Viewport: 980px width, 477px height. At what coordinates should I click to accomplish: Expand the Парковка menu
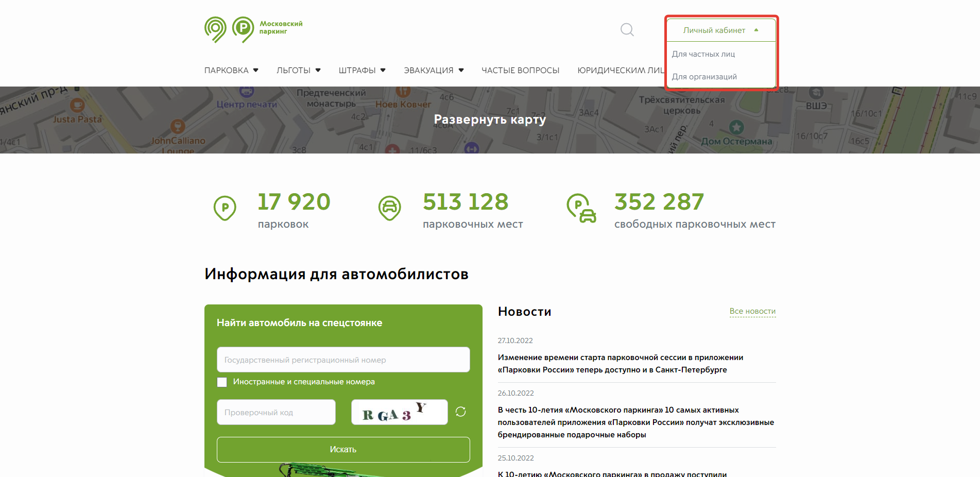[x=231, y=71]
